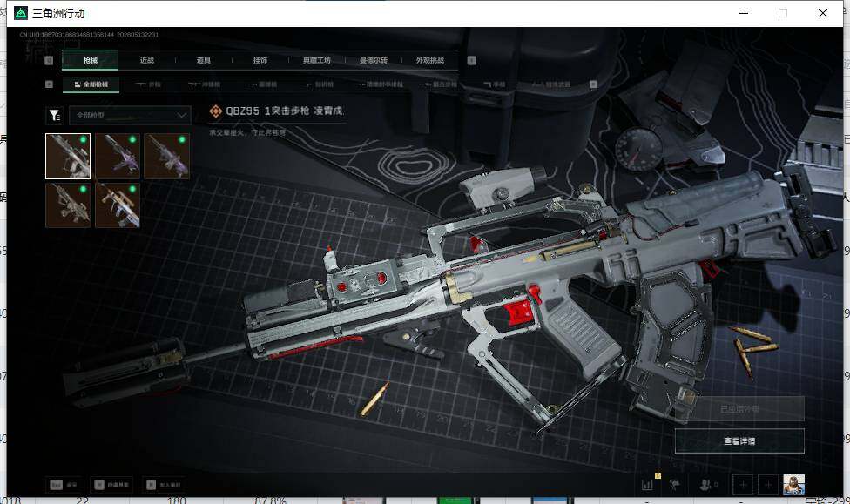Select the marksman rifle (精确射手步枪) category icon
The image size is (850, 504).
click(380, 84)
